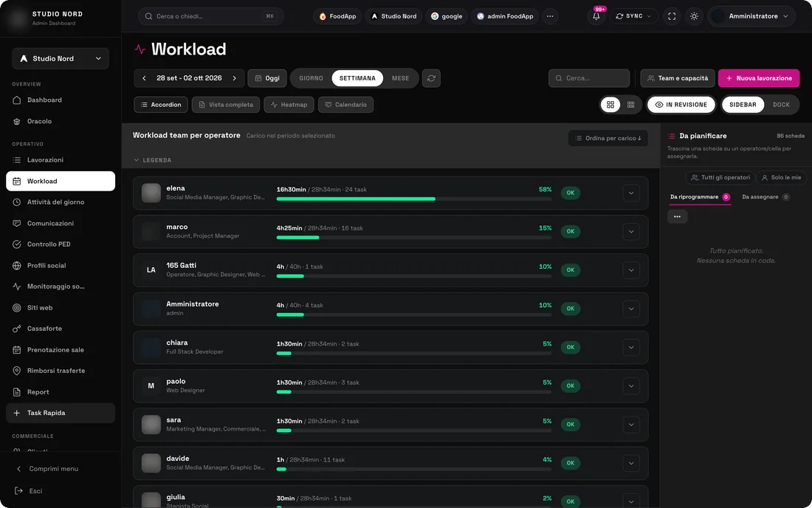Open Oracolo in the sidebar
This screenshot has width=812, height=508.
(61, 121)
